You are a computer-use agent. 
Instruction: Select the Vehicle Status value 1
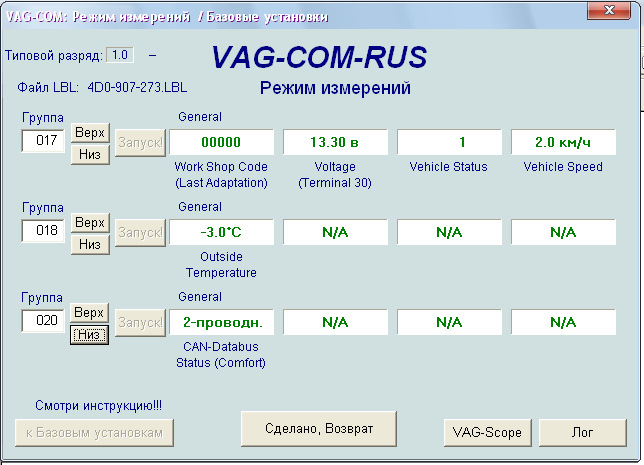[449, 142]
